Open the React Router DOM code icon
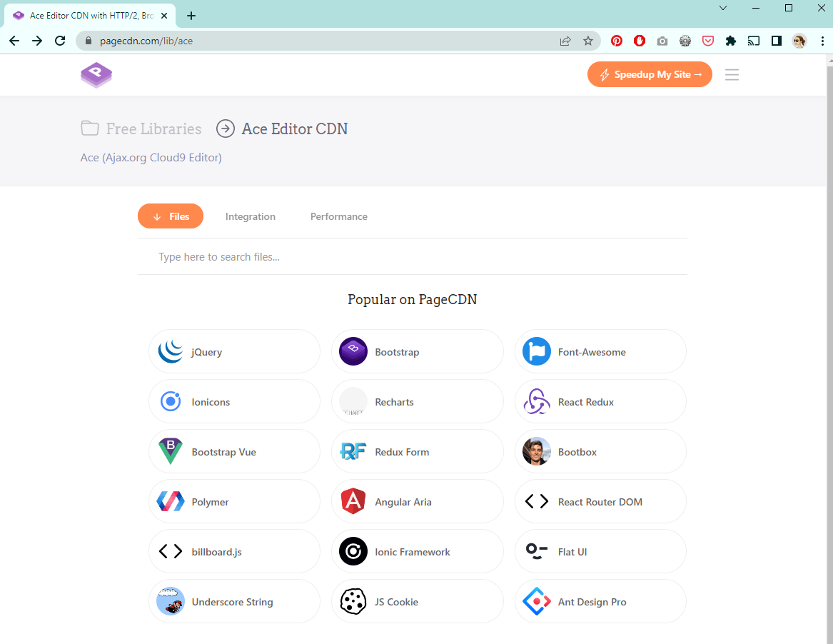The height and width of the screenshot is (644, 833). 536,501
